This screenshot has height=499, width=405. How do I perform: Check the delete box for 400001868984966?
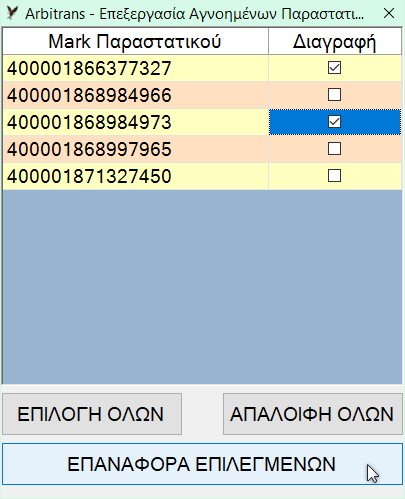[x=334, y=95]
